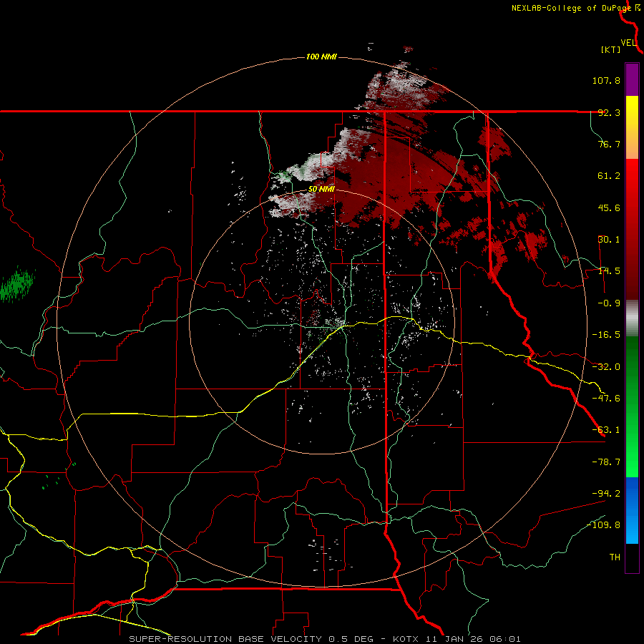Click the green inbound velocity echo patch
This screenshot has height=644, width=644.
(17, 284)
